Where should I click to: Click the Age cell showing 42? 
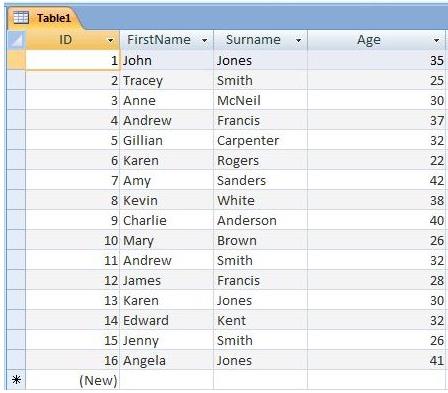point(376,180)
